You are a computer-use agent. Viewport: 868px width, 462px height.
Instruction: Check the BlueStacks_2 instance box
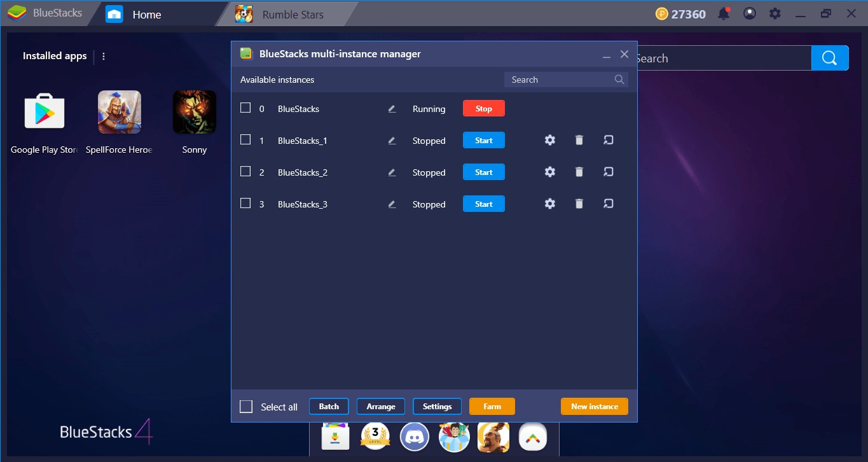(x=245, y=171)
